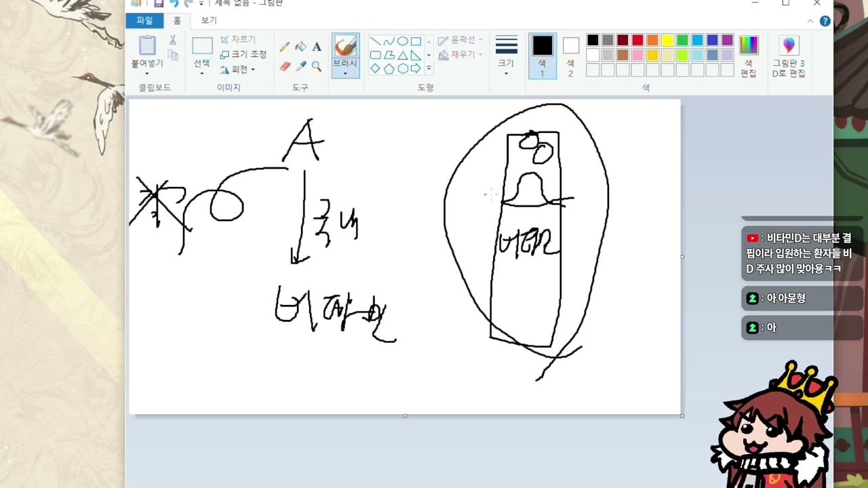Pick the green color swatch
This screenshot has height=488, width=868.
(x=682, y=40)
